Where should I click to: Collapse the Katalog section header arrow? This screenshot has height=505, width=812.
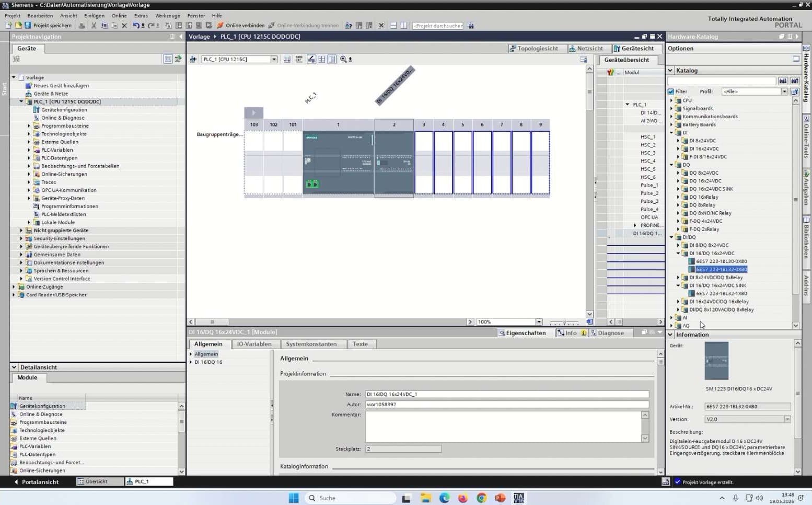coord(670,71)
